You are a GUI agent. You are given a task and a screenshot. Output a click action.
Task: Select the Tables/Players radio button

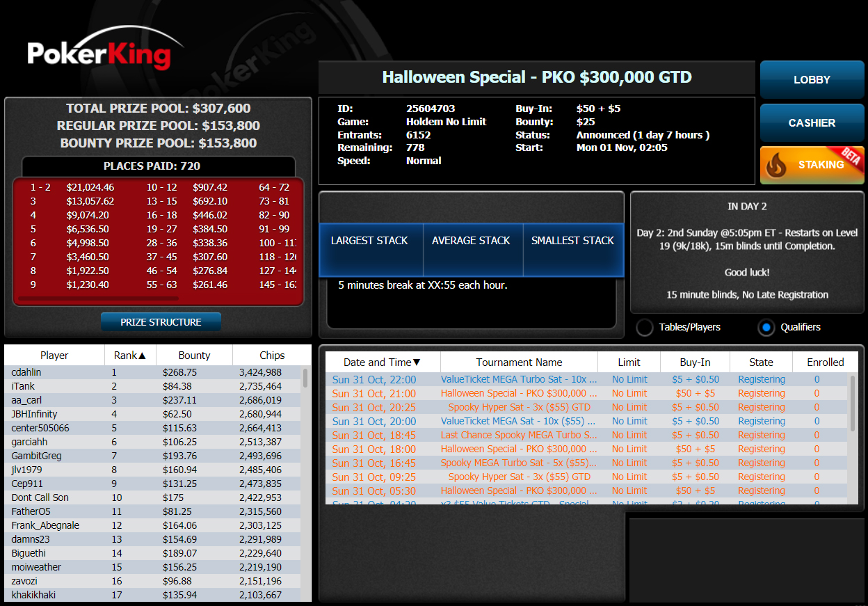[645, 327]
